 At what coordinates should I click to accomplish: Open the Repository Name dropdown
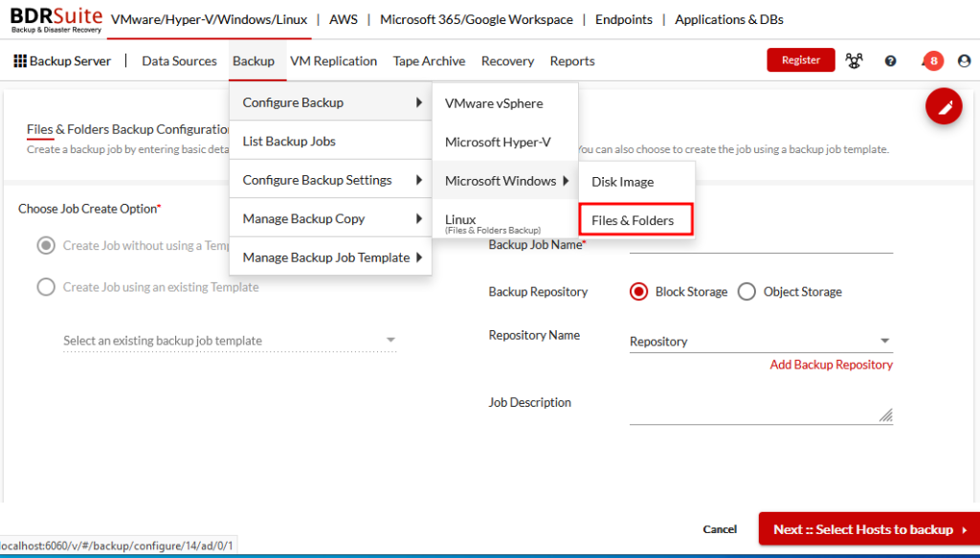coord(761,341)
